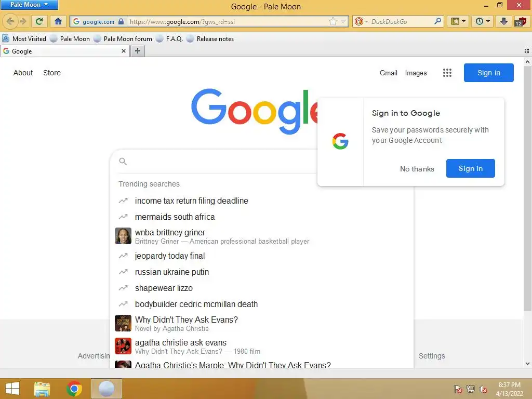Click the vertical scrollbar up arrow
This screenshot has height=399, width=532.
coord(527,62)
